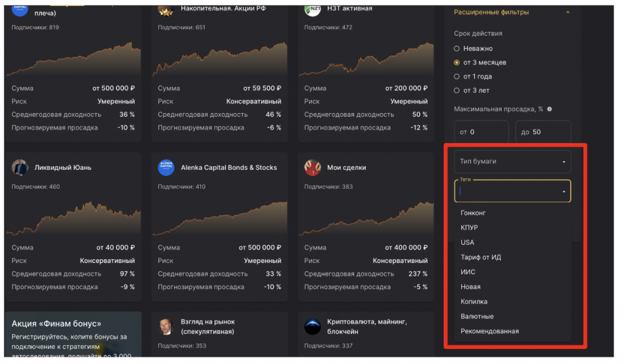Click the Криптовалюта, майнинг, блокчейн avatar icon
The image size is (624, 364).
313,326
